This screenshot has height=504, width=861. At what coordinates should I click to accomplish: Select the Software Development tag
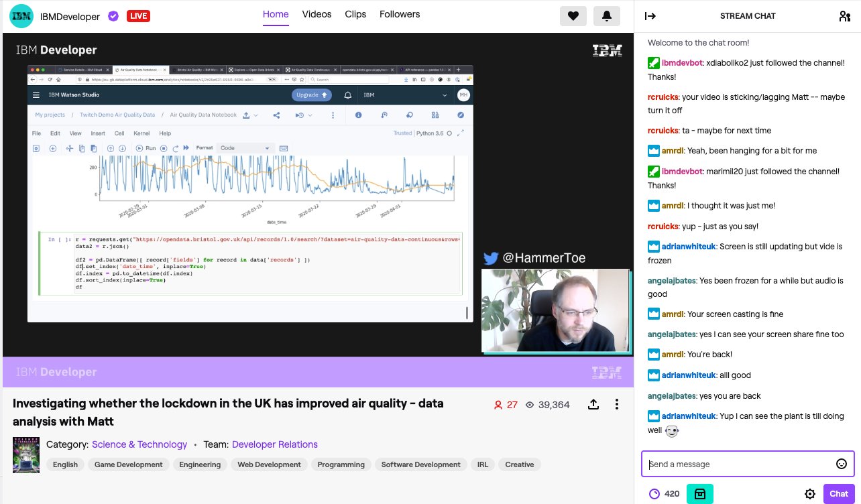click(x=421, y=464)
